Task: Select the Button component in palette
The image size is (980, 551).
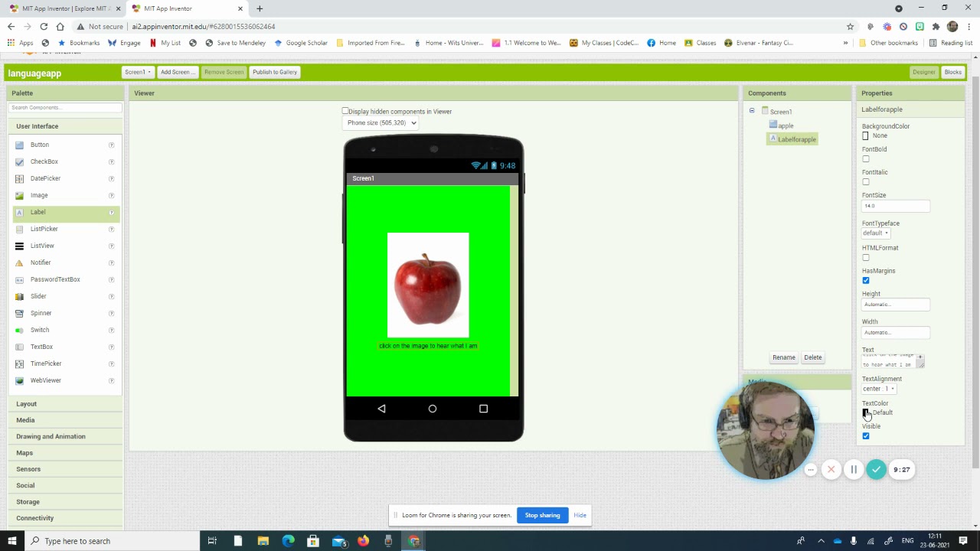Action: tap(40, 145)
